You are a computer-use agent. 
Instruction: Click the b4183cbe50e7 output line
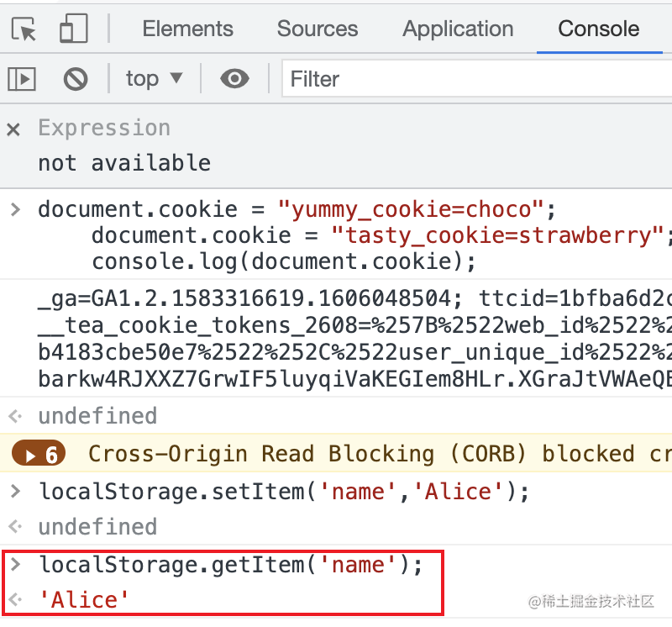tap(354, 352)
